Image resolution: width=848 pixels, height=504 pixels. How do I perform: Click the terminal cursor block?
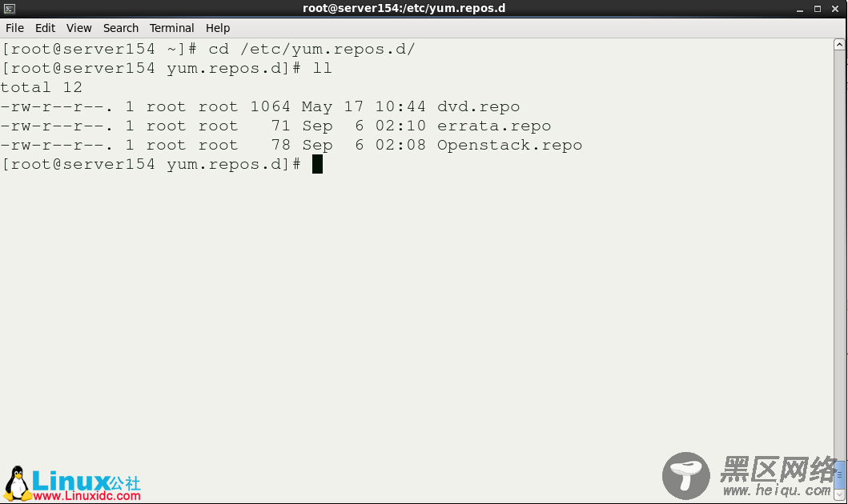(x=317, y=164)
